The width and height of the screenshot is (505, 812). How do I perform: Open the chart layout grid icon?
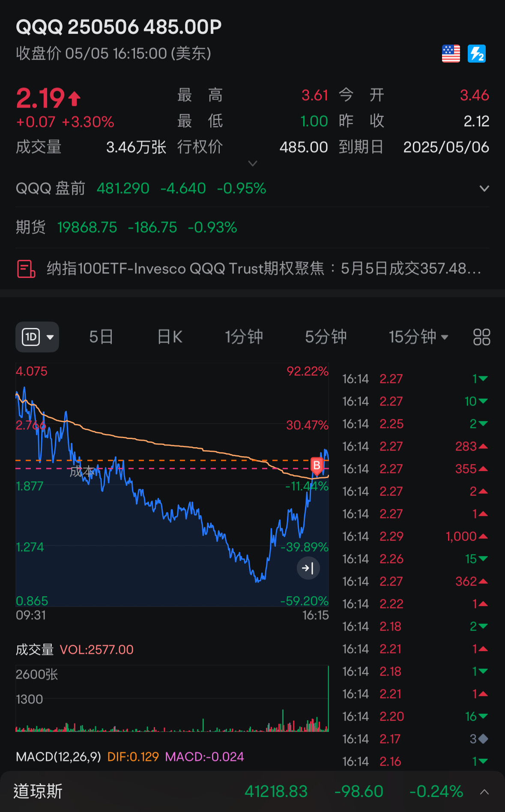[x=481, y=337]
